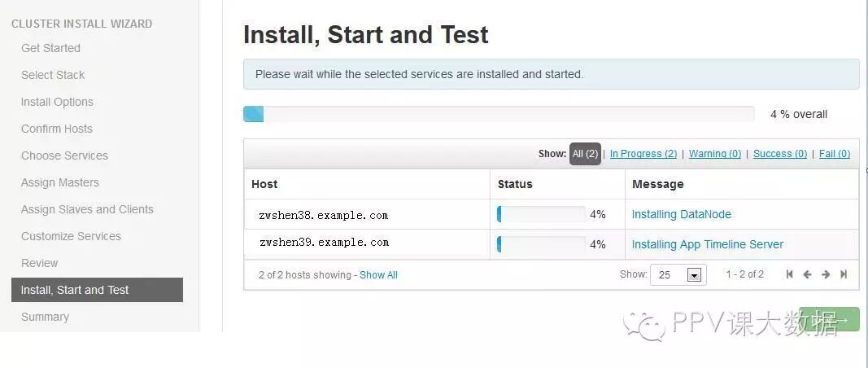The height and width of the screenshot is (368, 868).
Task: Show hosts with Success (0) status
Action: click(779, 154)
